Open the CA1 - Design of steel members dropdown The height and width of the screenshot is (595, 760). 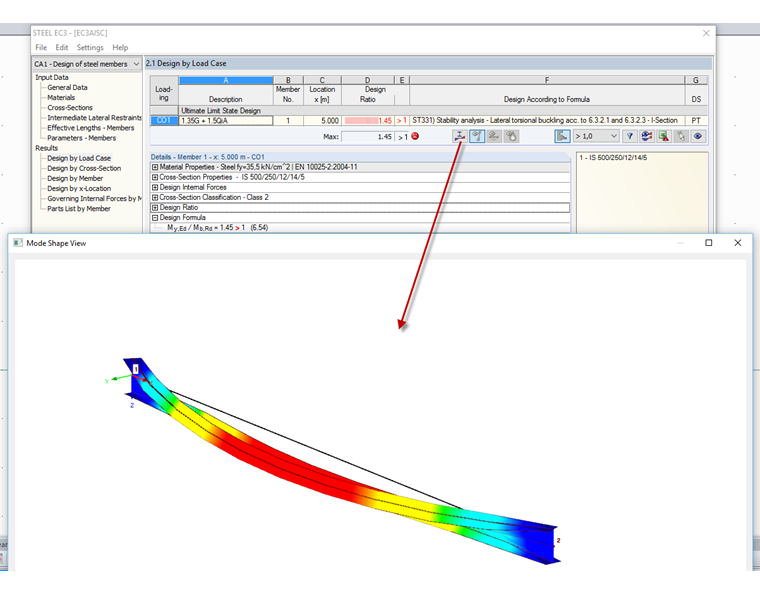tap(87, 64)
